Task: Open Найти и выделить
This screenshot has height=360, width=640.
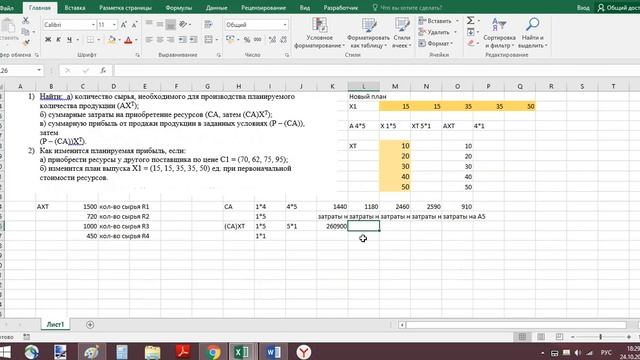Action: click(533, 33)
